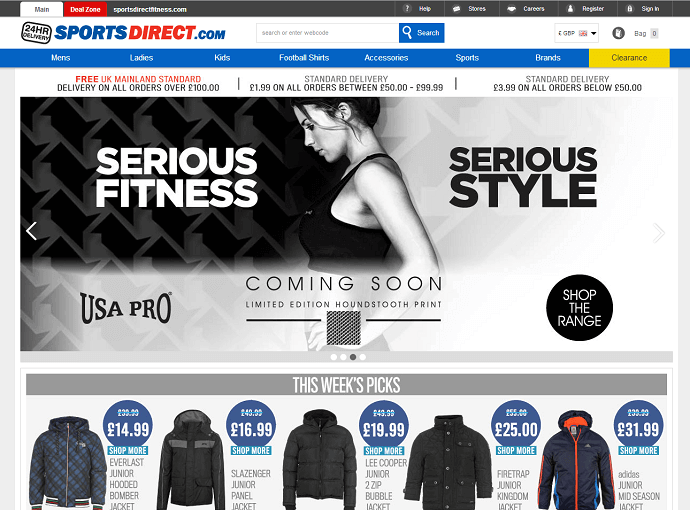This screenshot has width=690, height=510.
Task: Open the adidas mid season jacket image
Action: tap(576, 460)
